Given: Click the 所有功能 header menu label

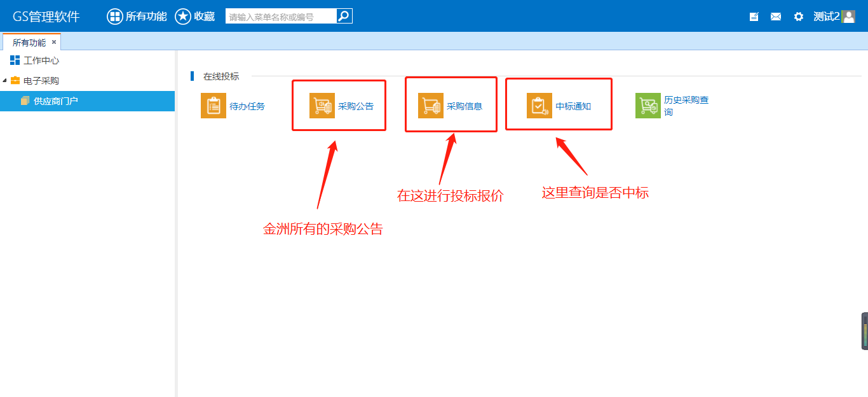Looking at the screenshot, I should click(x=146, y=17).
